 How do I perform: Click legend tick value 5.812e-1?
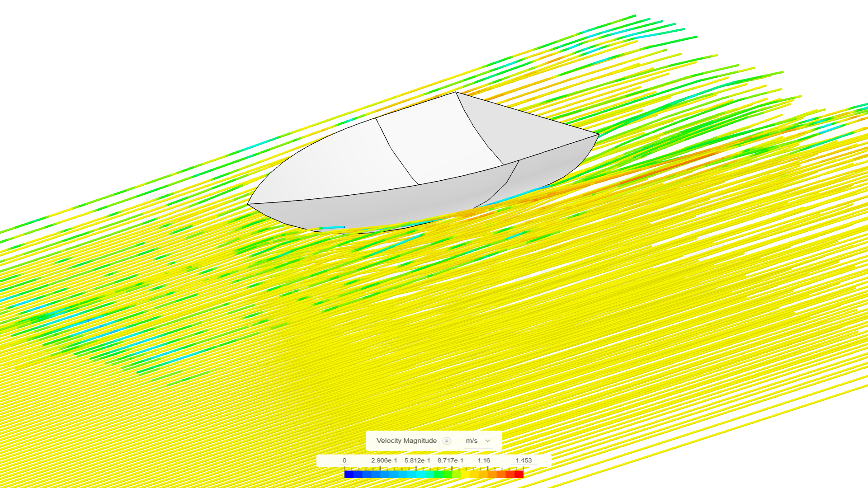(416, 459)
